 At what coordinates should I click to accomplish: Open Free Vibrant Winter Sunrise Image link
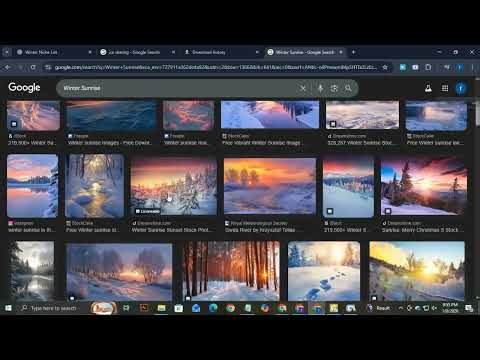263,143
